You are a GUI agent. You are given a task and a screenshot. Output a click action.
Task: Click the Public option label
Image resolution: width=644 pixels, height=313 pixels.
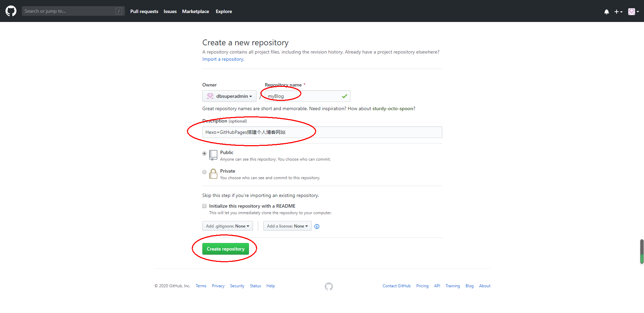coord(227,152)
